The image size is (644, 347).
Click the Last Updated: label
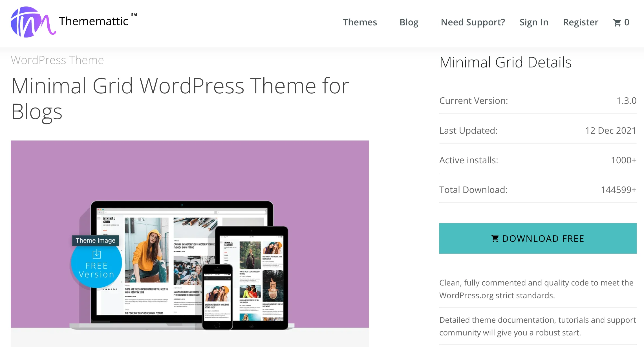click(468, 130)
